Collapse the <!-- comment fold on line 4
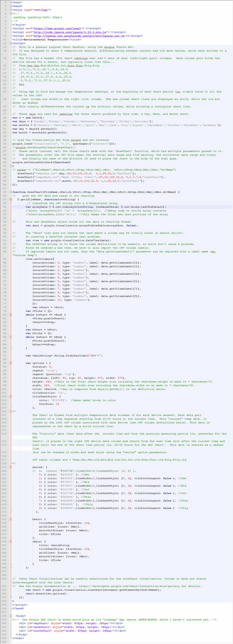 [11, 14]
